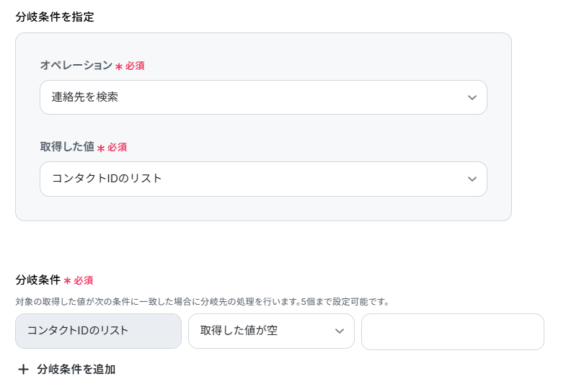Viewport: 566px width, 392px height.
Task: Click the 分岐条件を指定 heading
Action: [55, 17]
